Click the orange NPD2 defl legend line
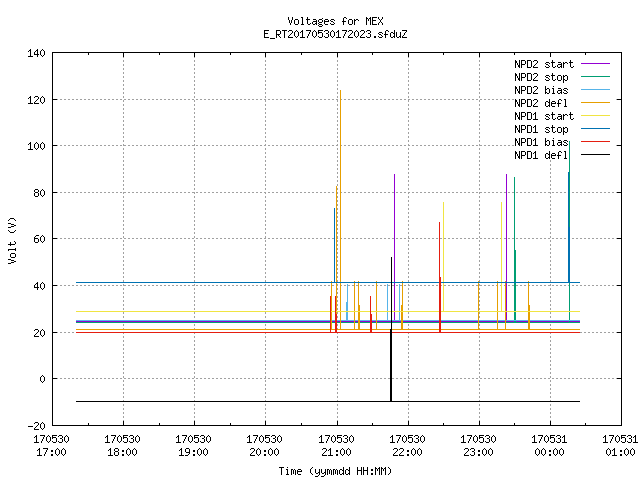Viewport: 640px width, 480px height. 596,103
